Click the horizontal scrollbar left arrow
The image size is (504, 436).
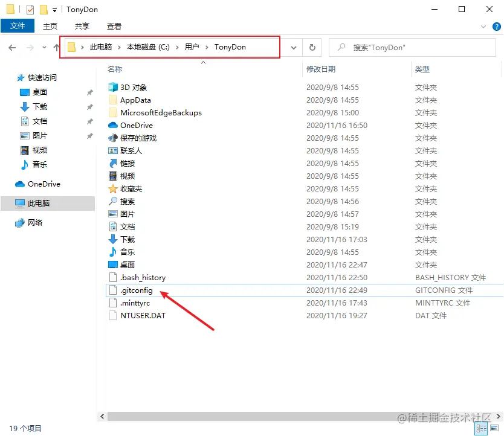tap(102, 417)
